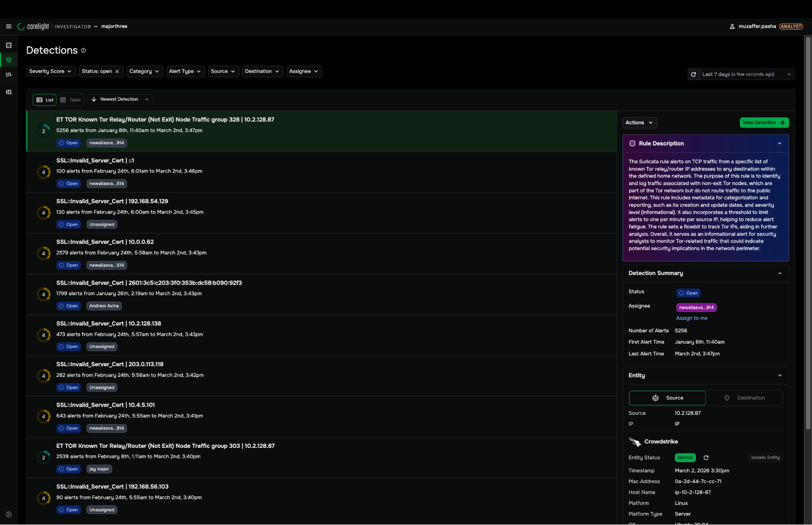Select the Detections layers icon in sidebar
Screen dimensions: 812x525
point(9,60)
